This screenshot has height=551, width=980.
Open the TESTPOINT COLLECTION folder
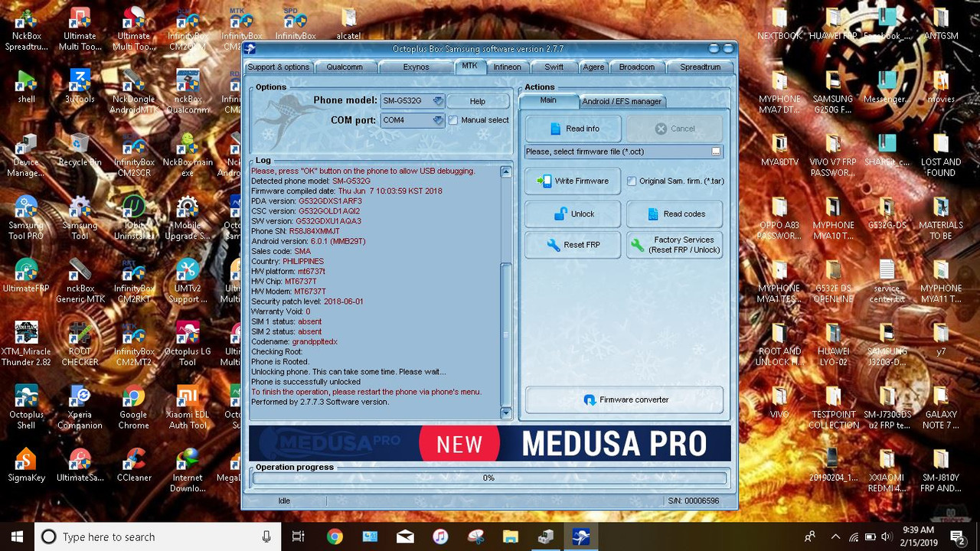(x=833, y=406)
